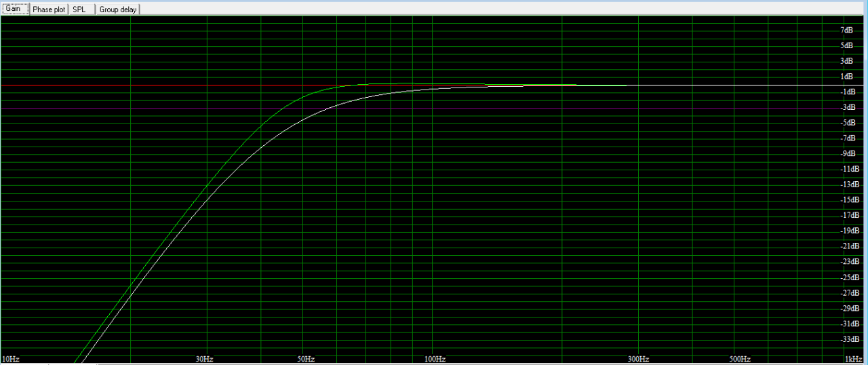
Task: Click the 7dB axis label
Action: 847,30
